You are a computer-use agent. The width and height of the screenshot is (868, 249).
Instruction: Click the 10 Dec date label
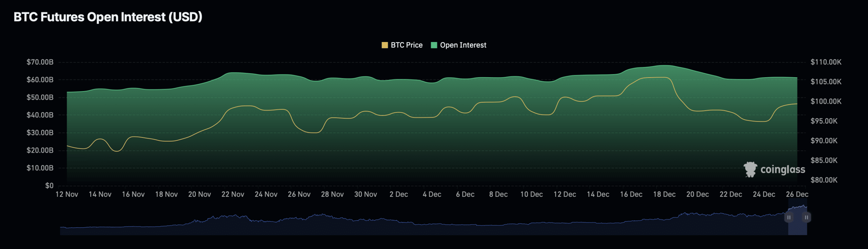[x=532, y=194]
